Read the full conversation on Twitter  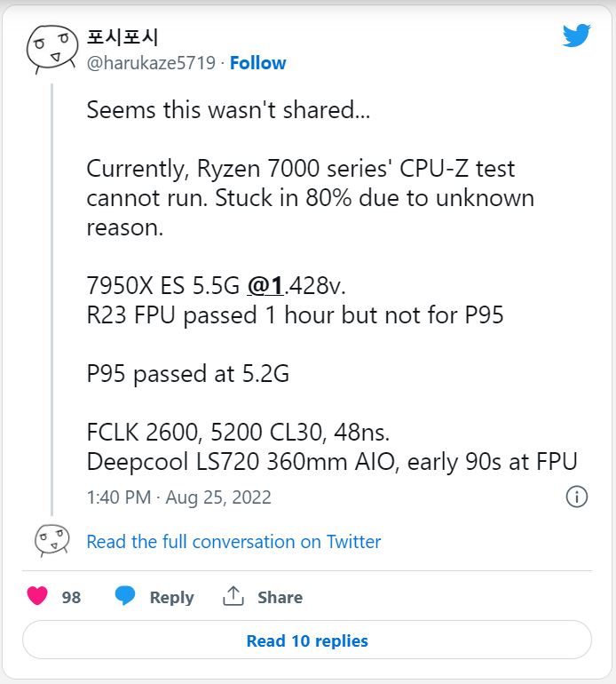point(233,542)
